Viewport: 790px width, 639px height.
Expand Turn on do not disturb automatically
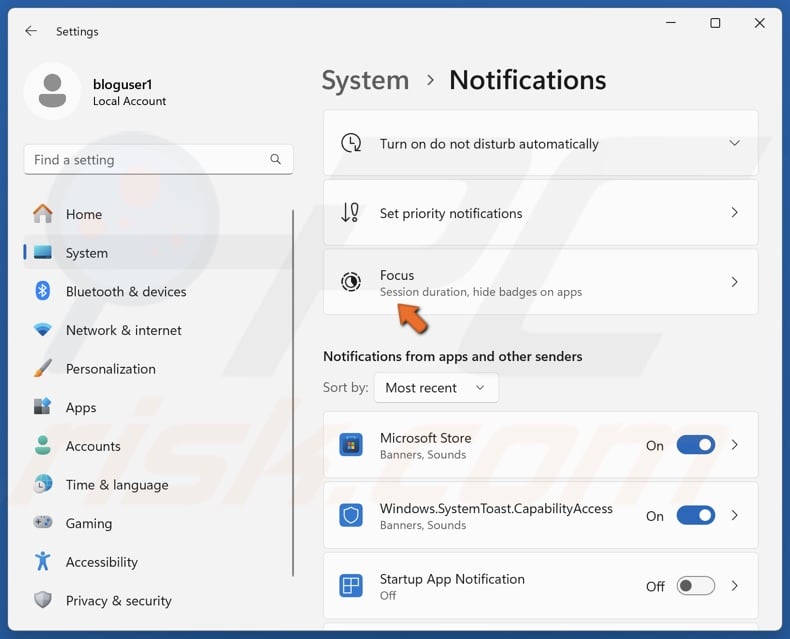pyautogui.click(x=734, y=144)
